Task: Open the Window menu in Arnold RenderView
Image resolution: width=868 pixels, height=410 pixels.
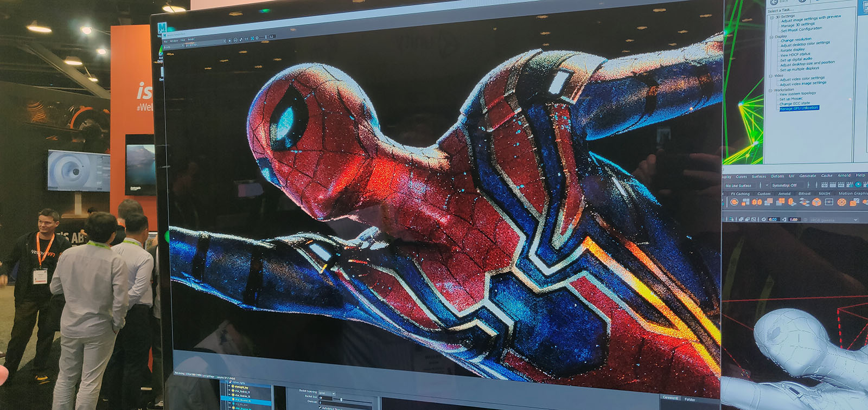Action: [174, 41]
